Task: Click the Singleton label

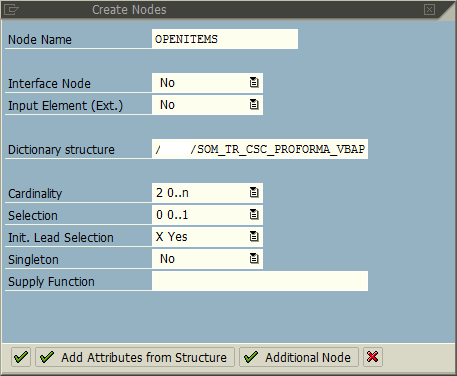Action: point(33,260)
